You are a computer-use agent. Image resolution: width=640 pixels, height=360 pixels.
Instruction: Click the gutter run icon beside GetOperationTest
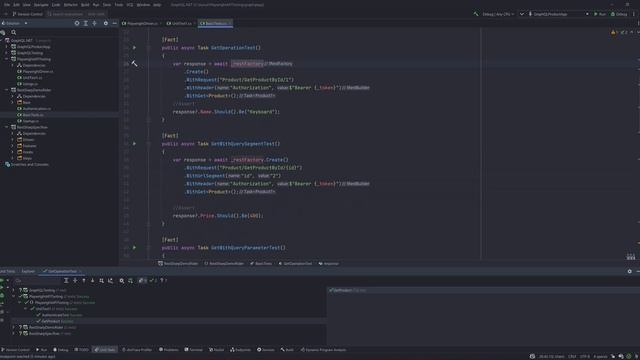[134, 48]
